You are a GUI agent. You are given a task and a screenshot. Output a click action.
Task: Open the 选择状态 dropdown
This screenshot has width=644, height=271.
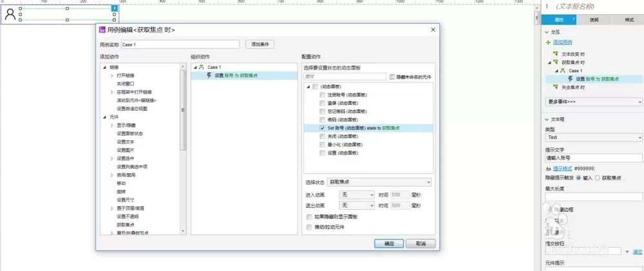379,182
